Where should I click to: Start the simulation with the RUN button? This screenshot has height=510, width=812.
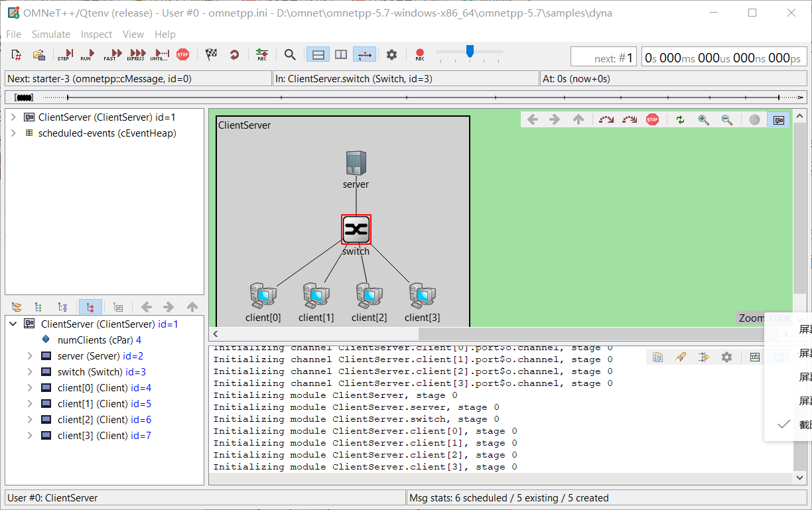click(x=87, y=55)
